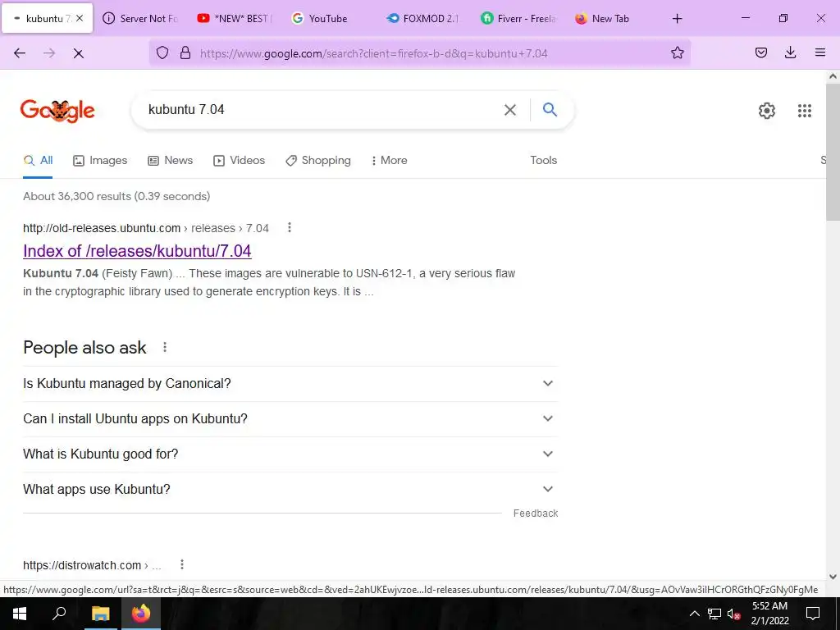Click the Firefox taskbar icon
Screen dimensions: 840x630
[x=141, y=614]
